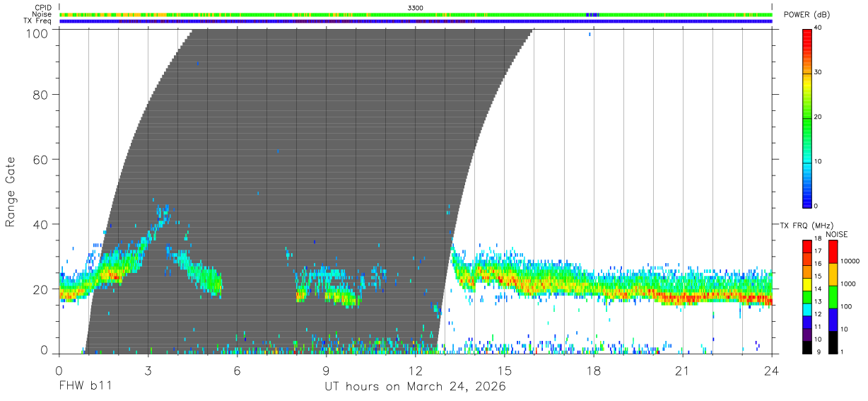The height and width of the screenshot is (401, 868).
Task: Click the TX Freq strip above the plot
Action: [x=416, y=21]
